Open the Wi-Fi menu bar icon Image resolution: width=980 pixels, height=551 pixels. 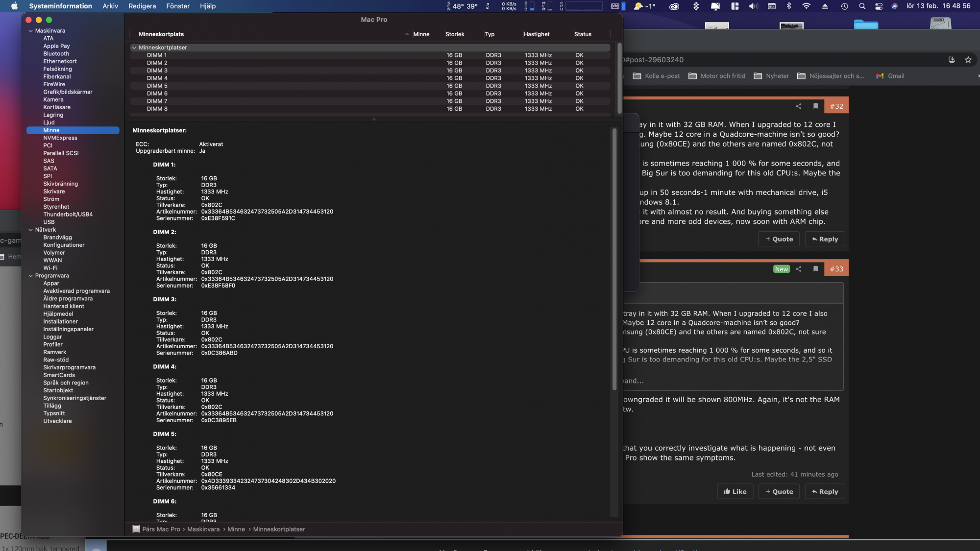806,6
